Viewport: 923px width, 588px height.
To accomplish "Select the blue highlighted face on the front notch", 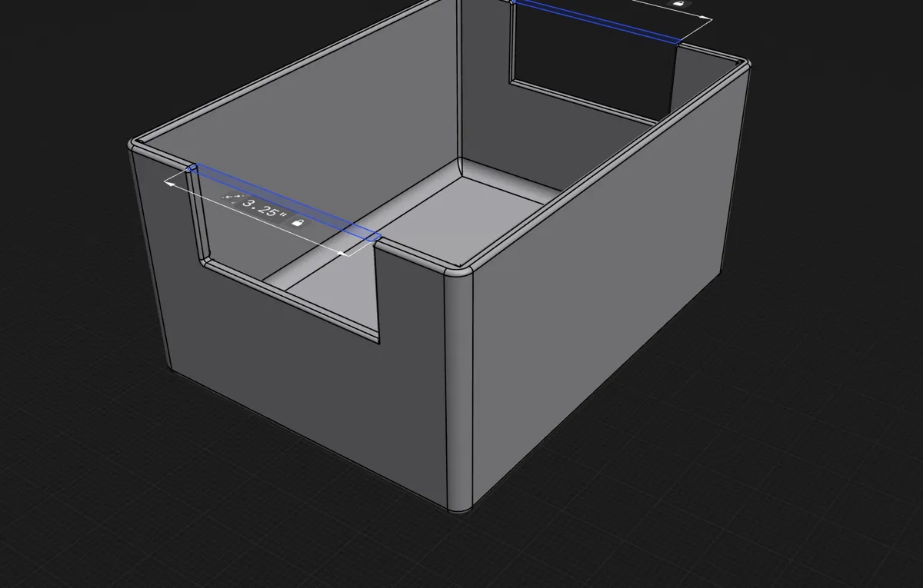I will tap(285, 201).
